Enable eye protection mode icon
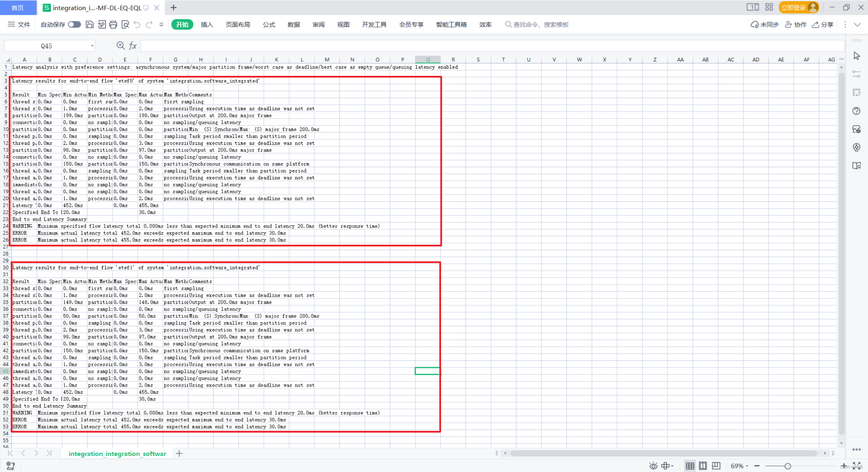 pyautogui.click(x=653, y=466)
